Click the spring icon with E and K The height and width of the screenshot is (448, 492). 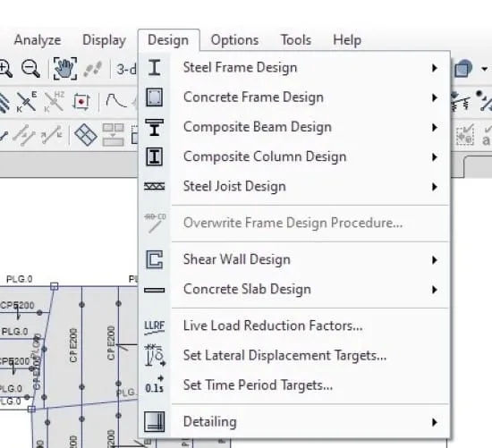26,102
